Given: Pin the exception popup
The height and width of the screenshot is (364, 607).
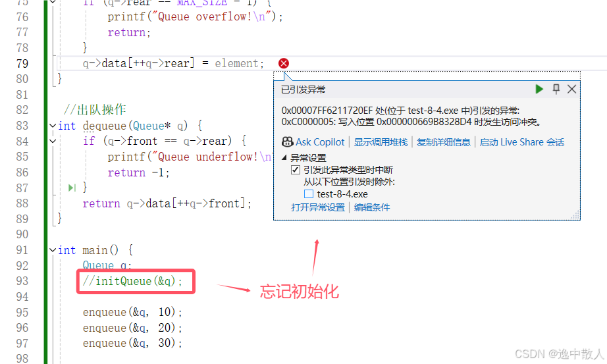Looking at the screenshot, I should [x=556, y=89].
